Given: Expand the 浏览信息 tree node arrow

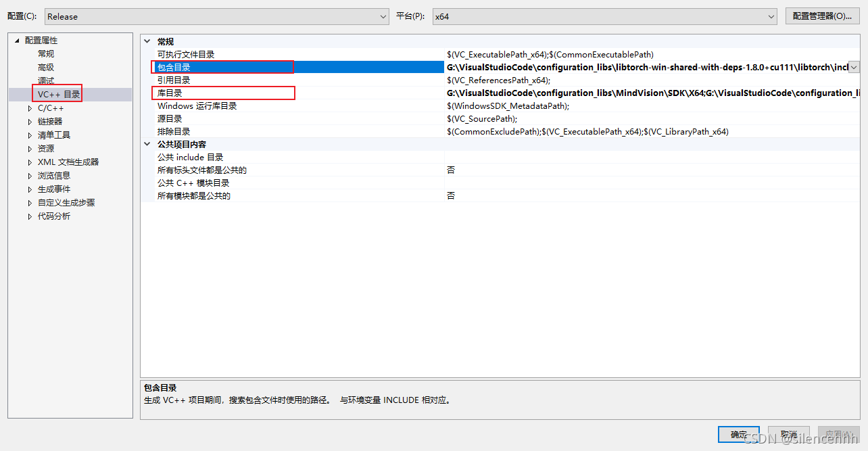Looking at the screenshot, I should coord(30,176).
